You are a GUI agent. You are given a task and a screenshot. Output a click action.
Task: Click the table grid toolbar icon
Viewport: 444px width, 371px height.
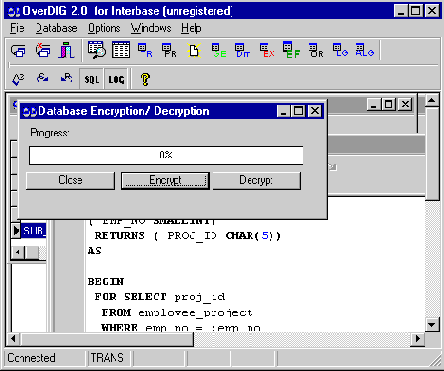[121, 50]
